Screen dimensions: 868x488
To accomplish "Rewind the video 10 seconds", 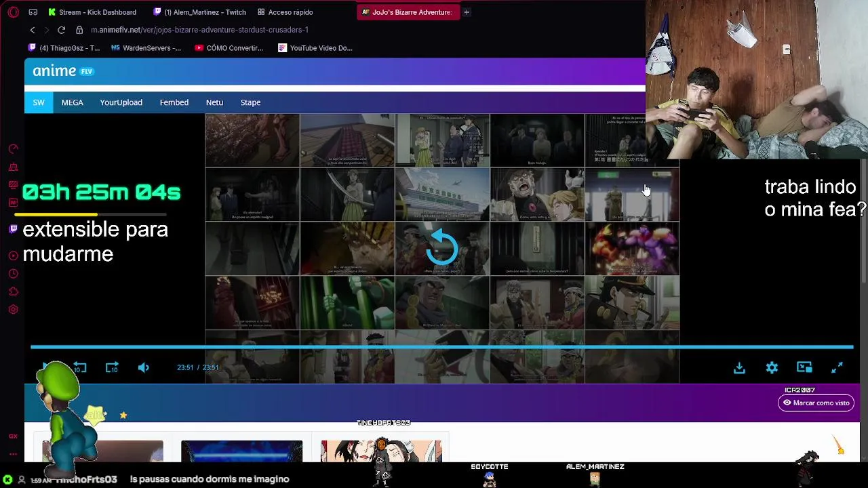I will pos(79,367).
